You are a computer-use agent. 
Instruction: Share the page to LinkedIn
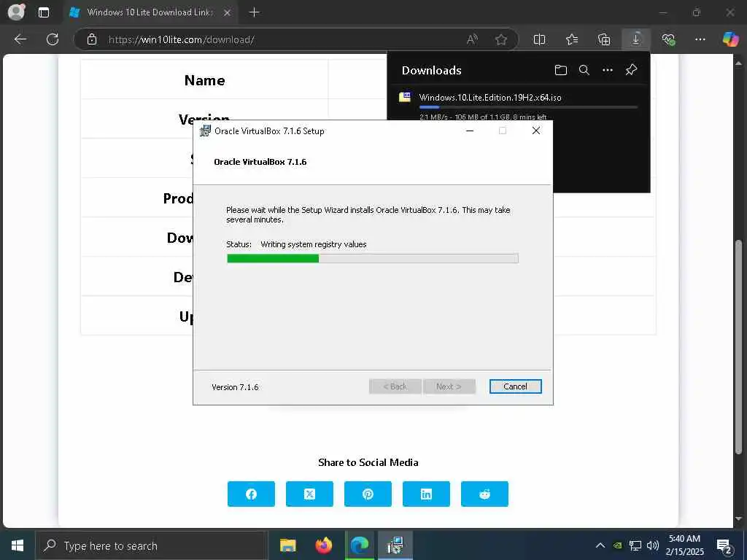click(426, 494)
